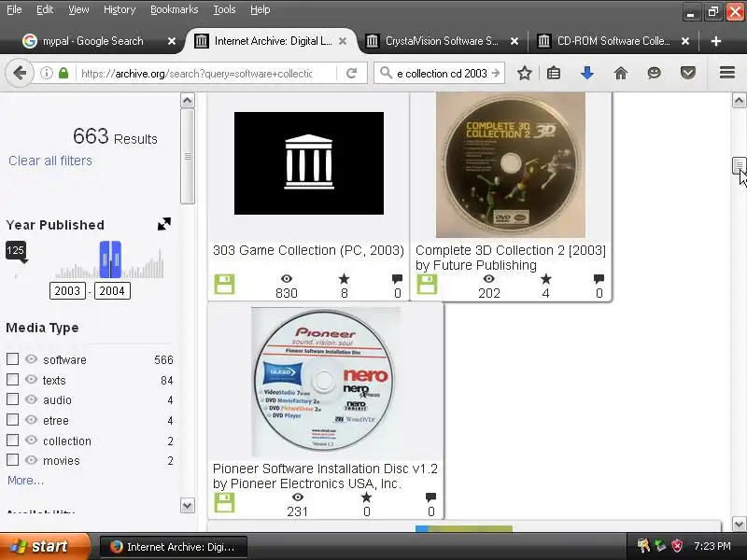Open downloads with the blue arrow icon
Screen dimensions: 747x560
(587, 74)
